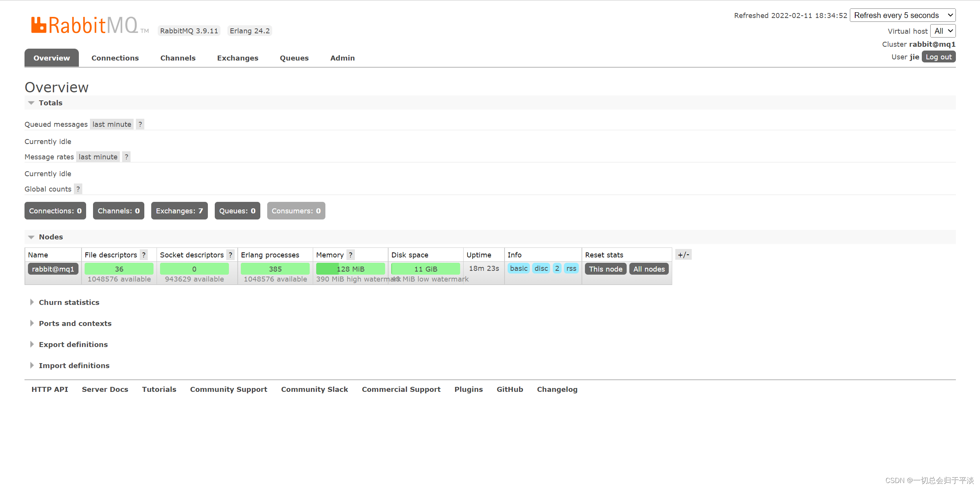The width and height of the screenshot is (980, 488).
Task: Expand Churn statistics section
Action: tap(69, 302)
